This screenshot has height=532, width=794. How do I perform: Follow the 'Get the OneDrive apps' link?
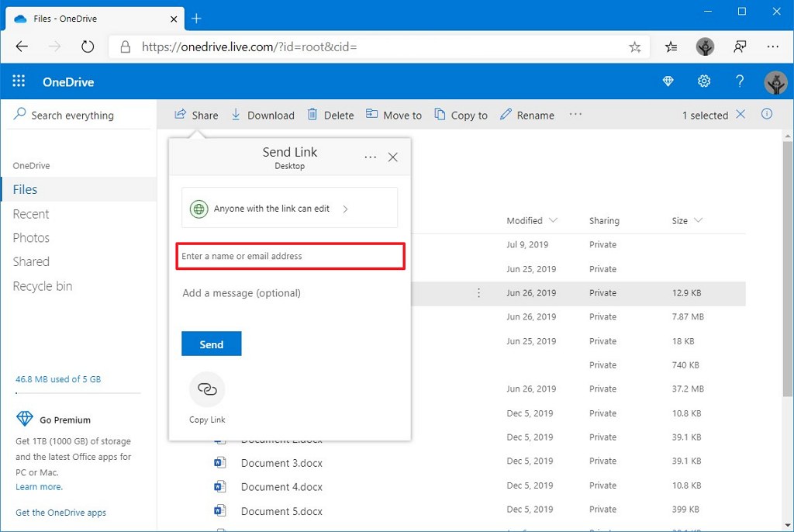(x=60, y=513)
